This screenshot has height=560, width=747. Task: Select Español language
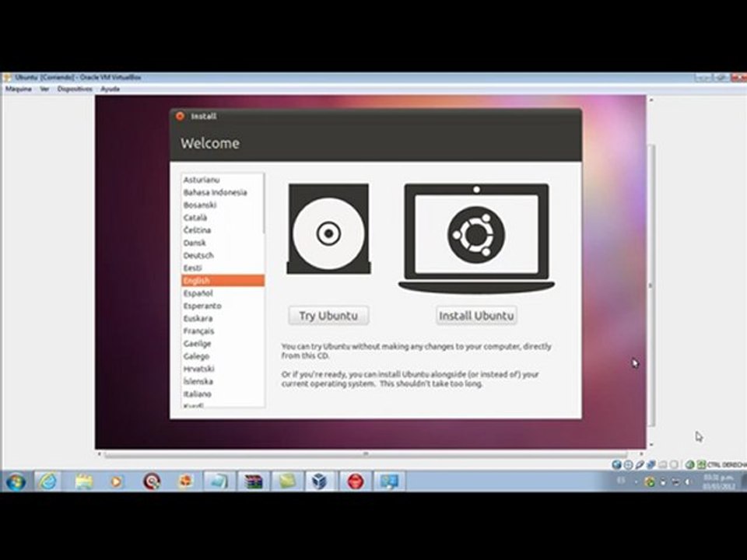223,293
